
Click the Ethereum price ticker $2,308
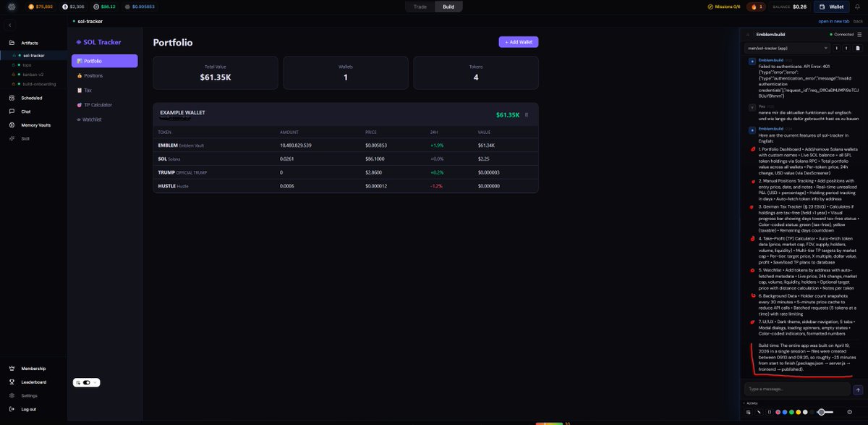(x=74, y=7)
